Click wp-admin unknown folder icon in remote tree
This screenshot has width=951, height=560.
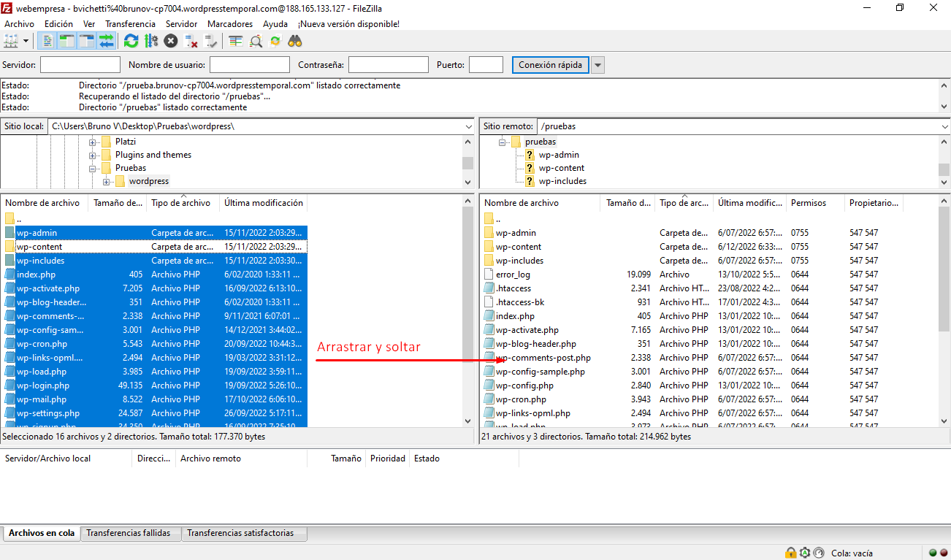click(x=530, y=155)
